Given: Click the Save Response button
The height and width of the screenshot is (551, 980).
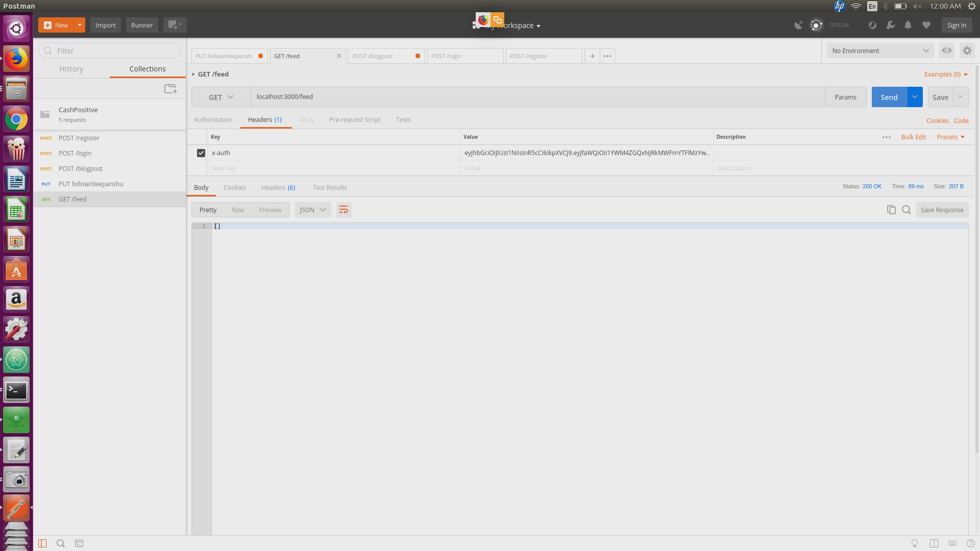Looking at the screenshot, I should [942, 210].
